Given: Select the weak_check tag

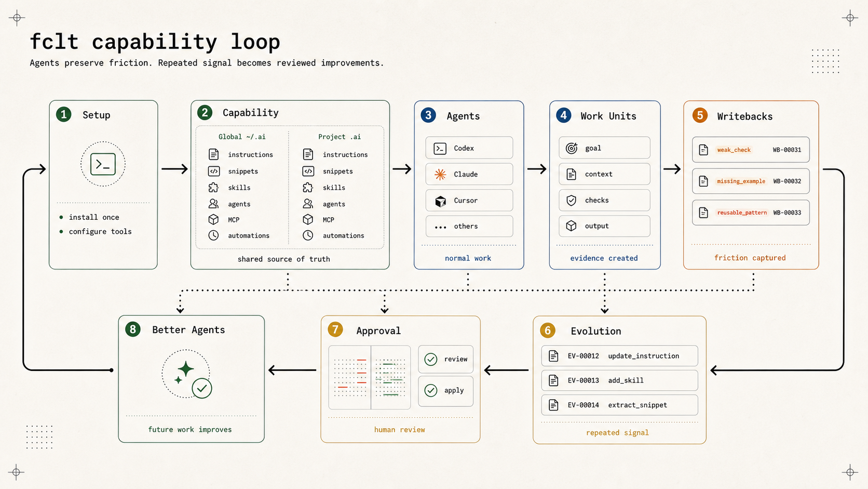Looking at the screenshot, I should (x=734, y=150).
